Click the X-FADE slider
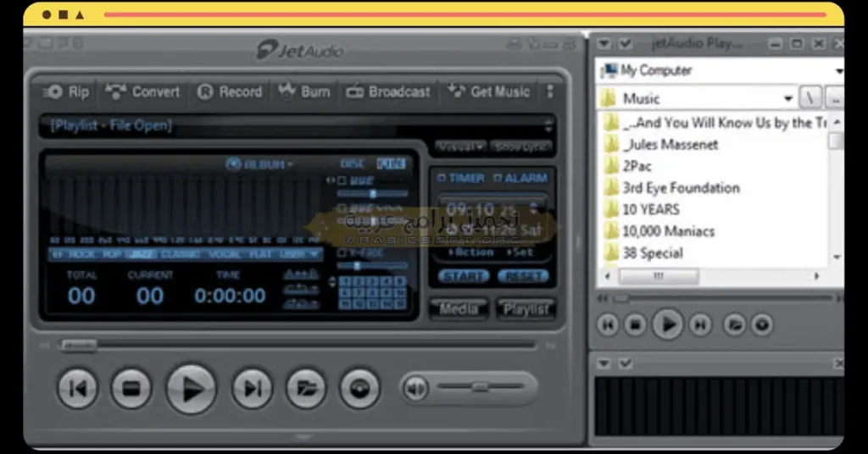 pyautogui.click(x=372, y=266)
